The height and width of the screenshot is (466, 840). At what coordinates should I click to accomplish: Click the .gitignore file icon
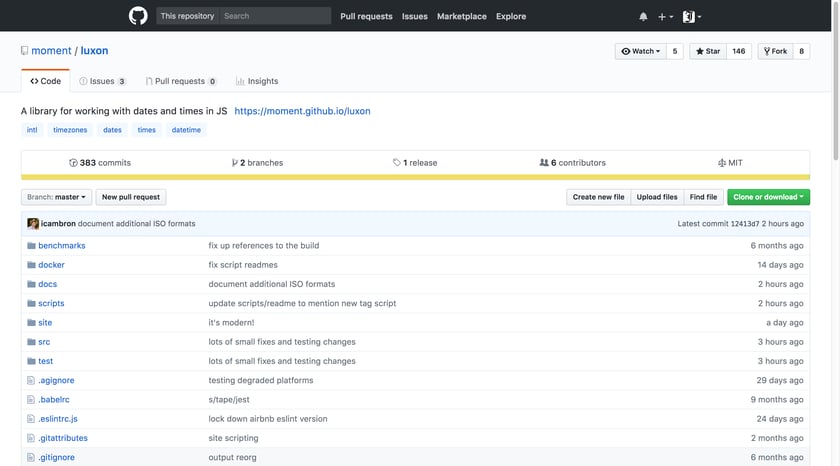(31, 457)
